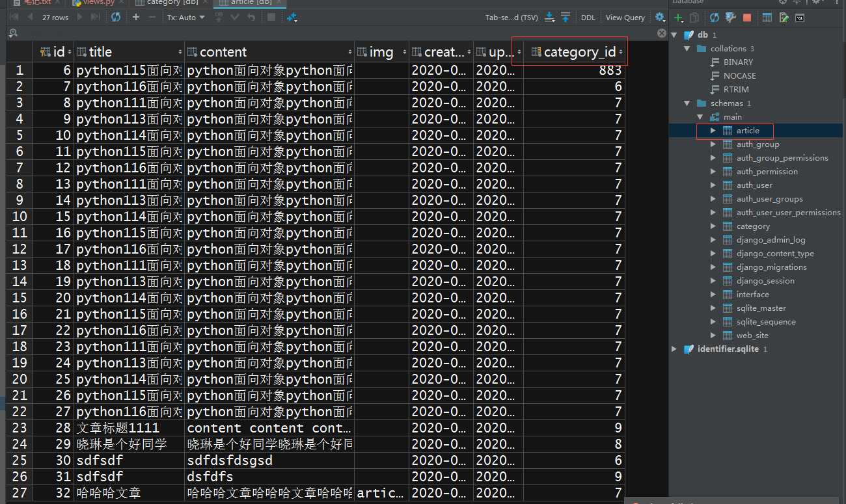The image size is (846, 504).
Task: Import data from file
Action: (x=565, y=18)
